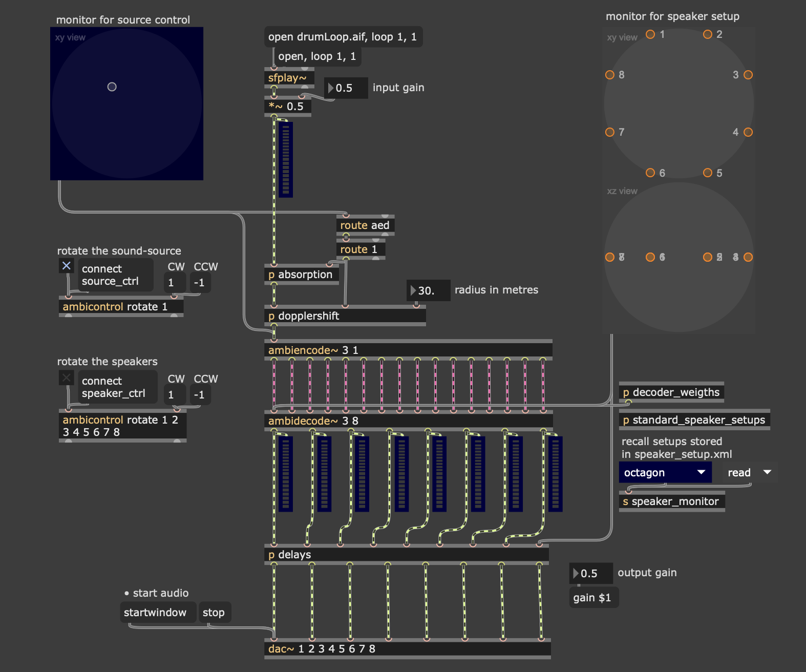Click the source position dot in xy view
The width and height of the screenshot is (806, 672).
click(112, 87)
